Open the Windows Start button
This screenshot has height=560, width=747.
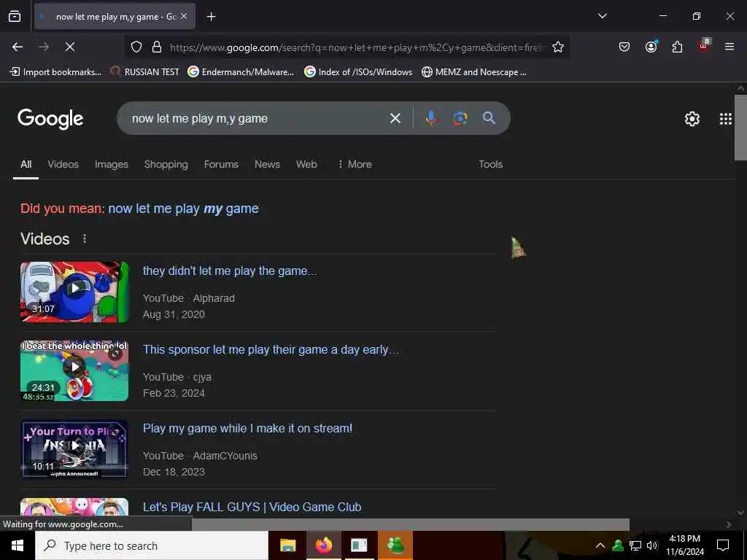[18, 545]
